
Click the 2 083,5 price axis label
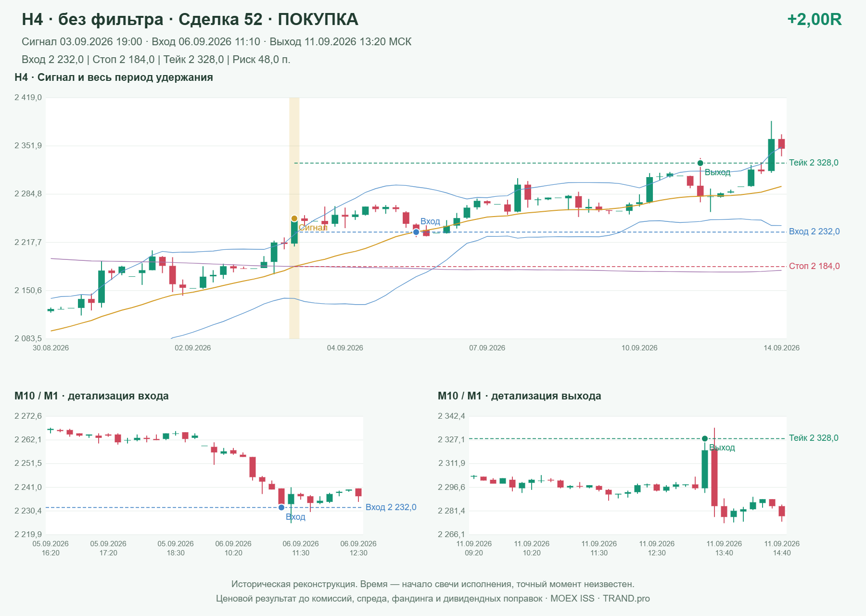coord(28,339)
